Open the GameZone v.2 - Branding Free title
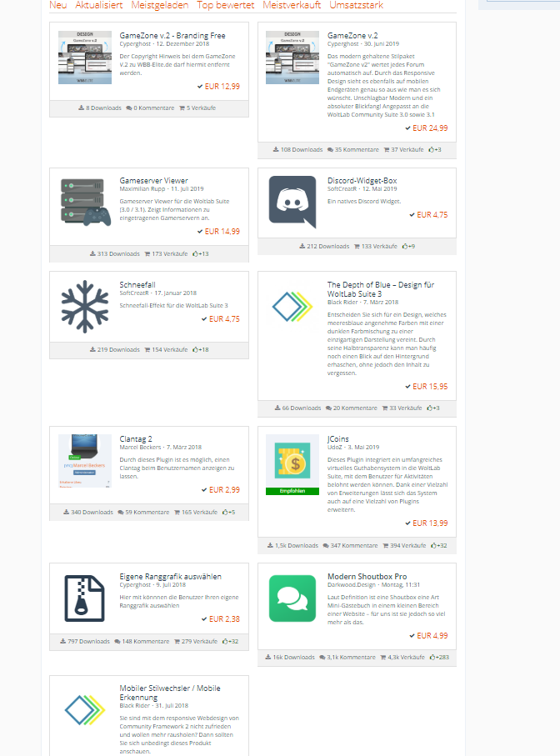The height and width of the screenshot is (756, 560). pos(172,36)
